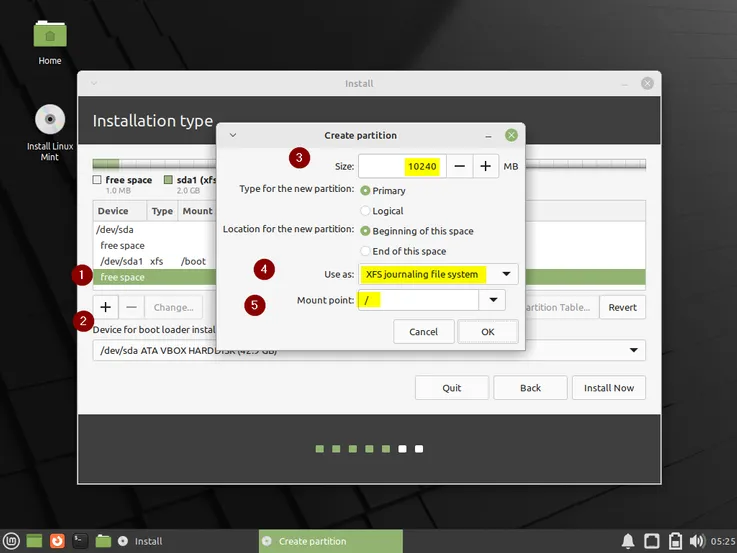Increase partition size with the plus button
The height and width of the screenshot is (553, 737).
(x=486, y=166)
